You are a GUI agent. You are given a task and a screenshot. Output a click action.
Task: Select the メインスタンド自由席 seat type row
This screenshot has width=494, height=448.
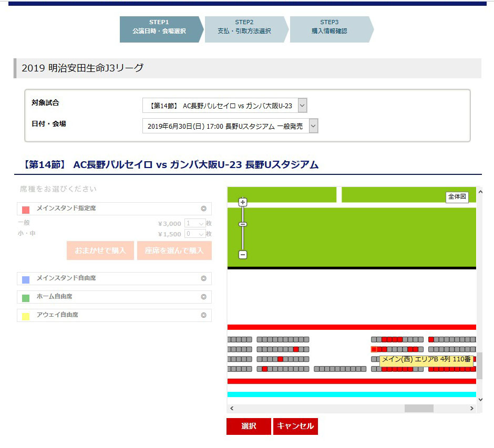(x=114, y=278)
